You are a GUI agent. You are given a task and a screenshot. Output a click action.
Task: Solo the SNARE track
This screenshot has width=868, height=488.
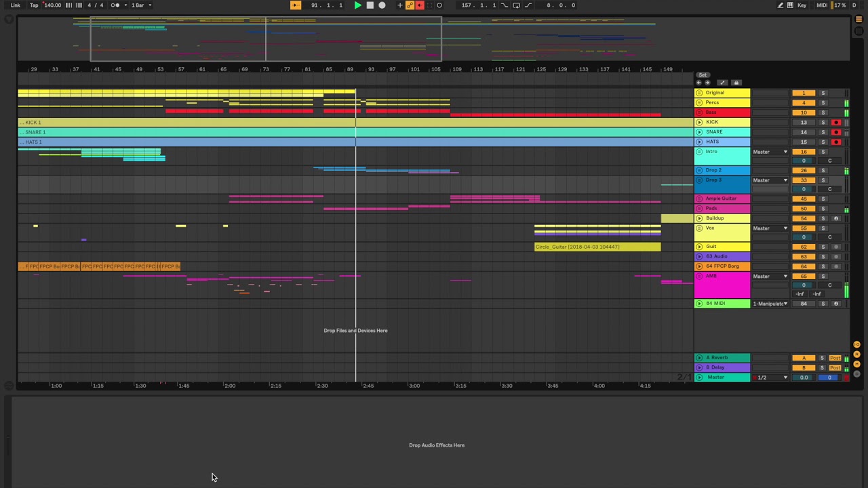pos(823,132)
